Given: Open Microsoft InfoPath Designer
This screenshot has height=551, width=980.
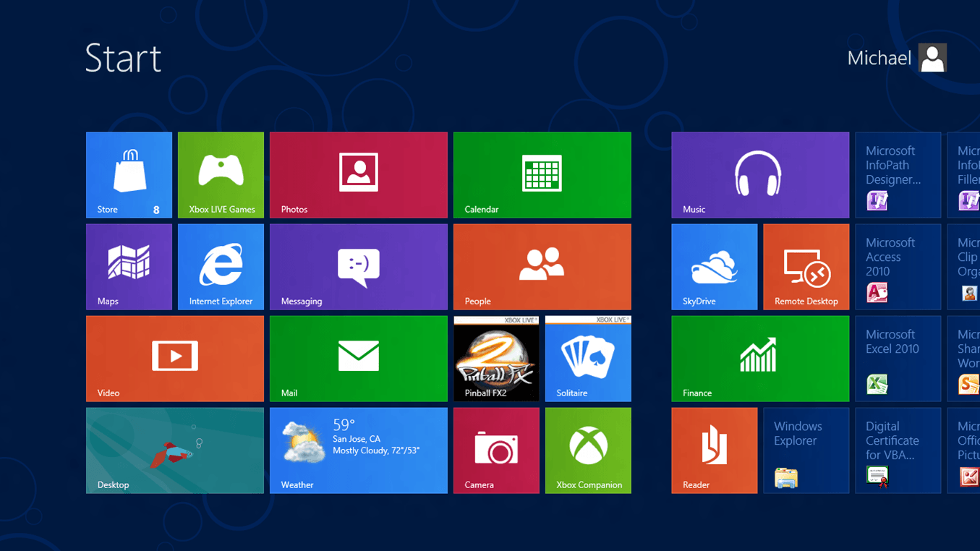Looking at the screenshot, I should (898, 174).
